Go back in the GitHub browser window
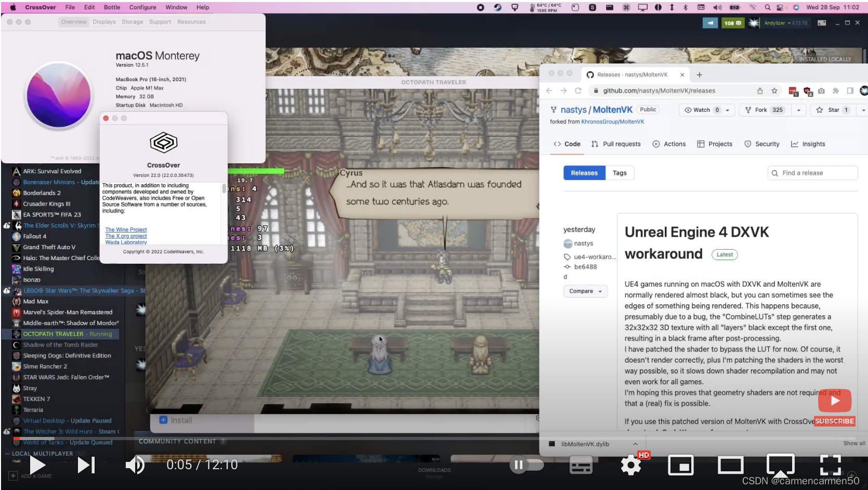 click(549, 91)
